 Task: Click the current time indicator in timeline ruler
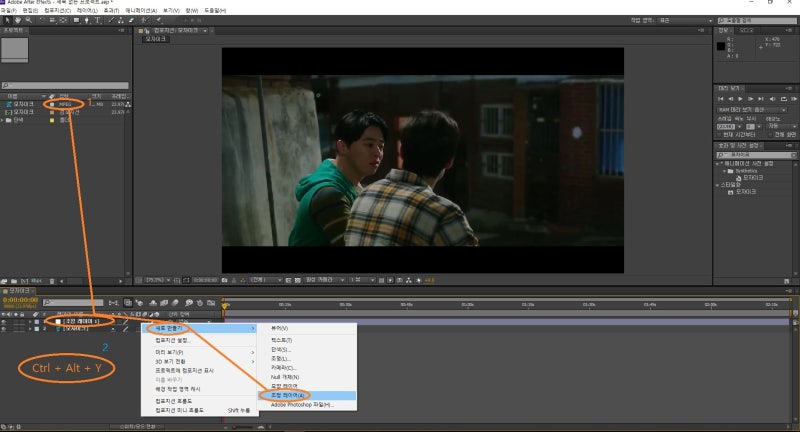[224, 306]
